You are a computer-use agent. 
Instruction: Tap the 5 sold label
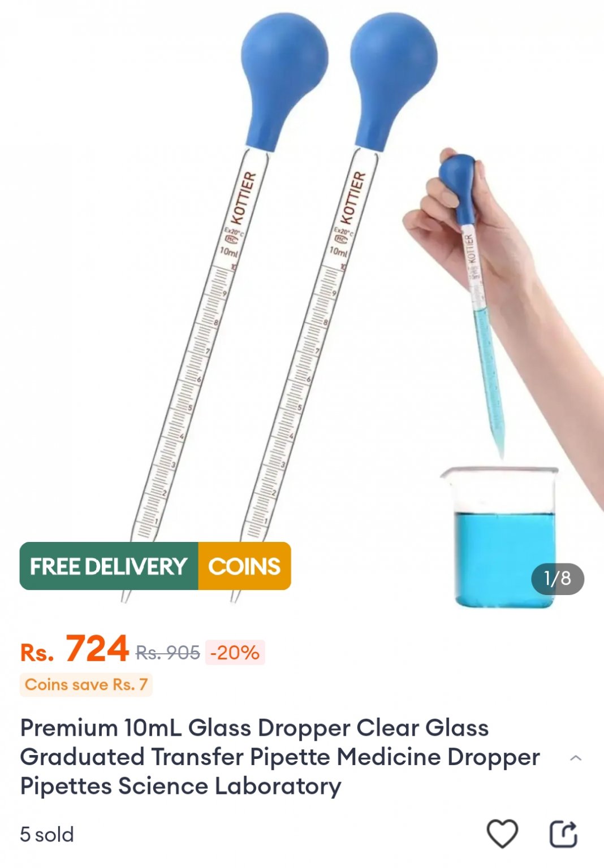pos(47,835)
